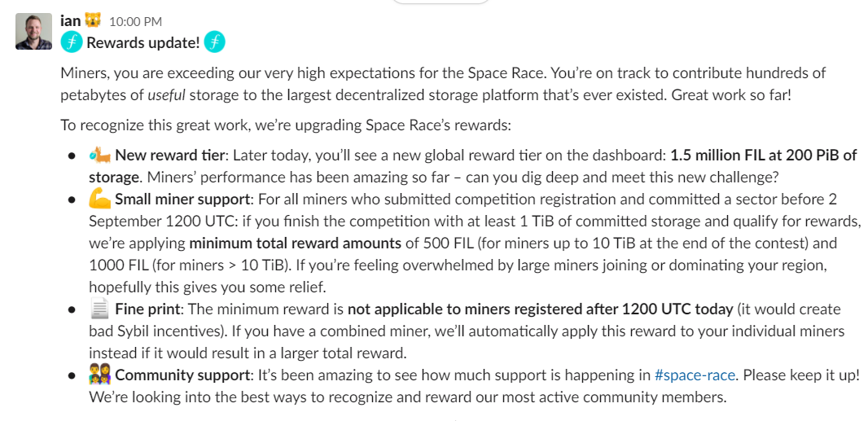The height and width of the screenshot is (421, 868).
Task: Click the Filecoin emoji before Rewards update
Action: tap(72, 42)
